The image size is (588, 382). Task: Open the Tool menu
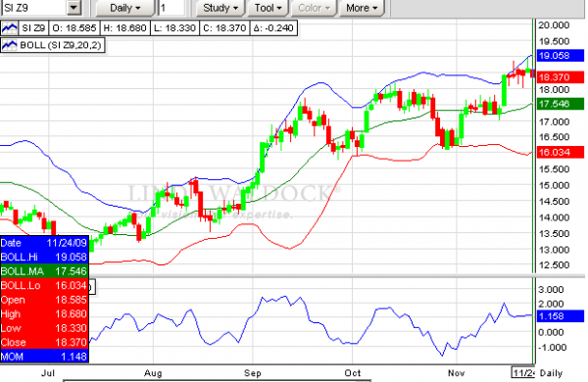pyautogui.click(x=268, y=8)
